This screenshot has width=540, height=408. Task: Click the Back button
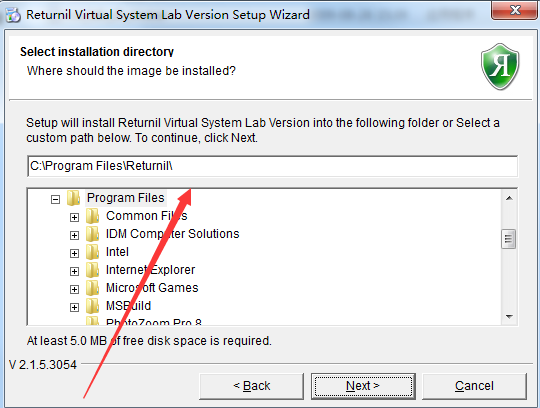tap(251, 386)
